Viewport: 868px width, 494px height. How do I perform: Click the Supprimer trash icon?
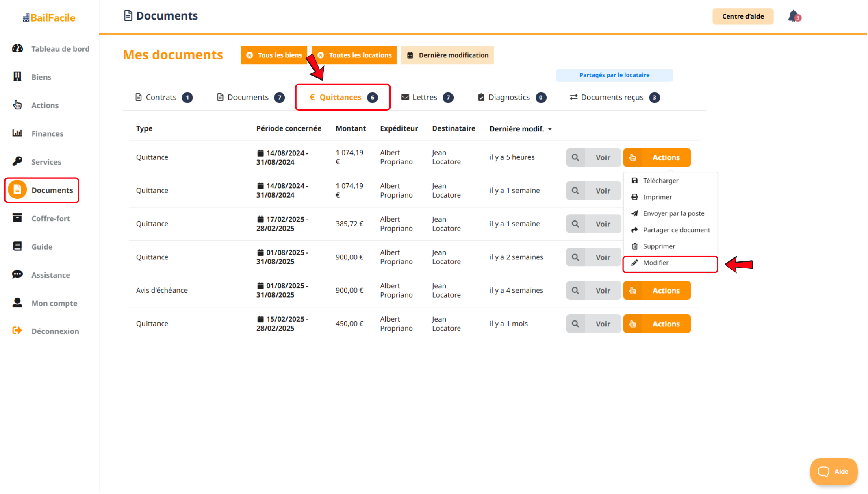tap(635, 246)
